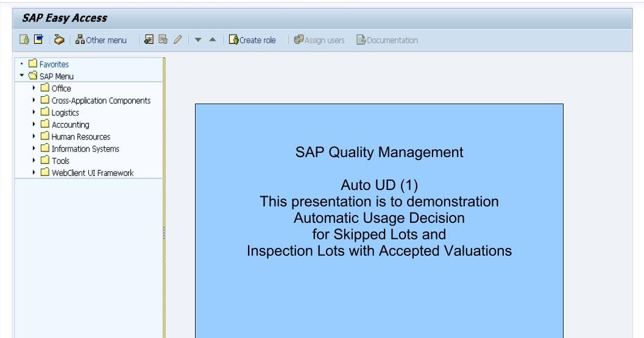
Task: Select the Office tree label
Action: click(61, 88)
